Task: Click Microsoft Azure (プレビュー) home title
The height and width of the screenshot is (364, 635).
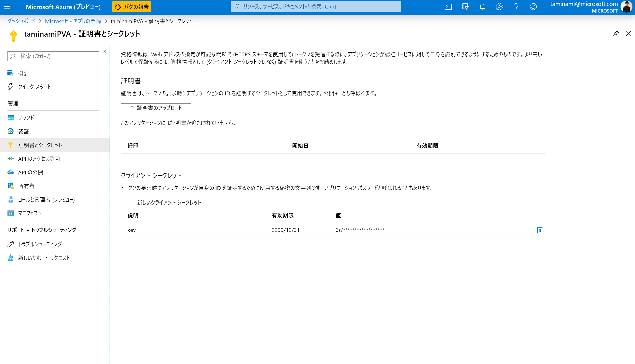Action: pos(63,7)
